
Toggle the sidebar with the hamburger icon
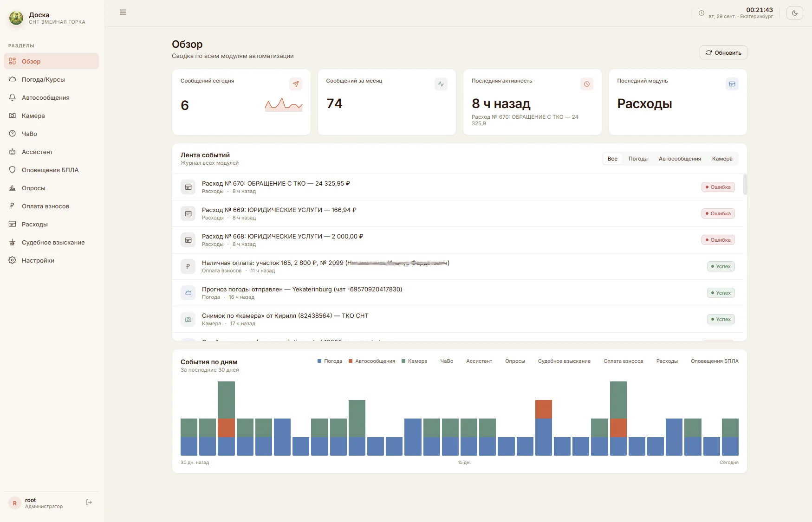click(x=123, y=12)
